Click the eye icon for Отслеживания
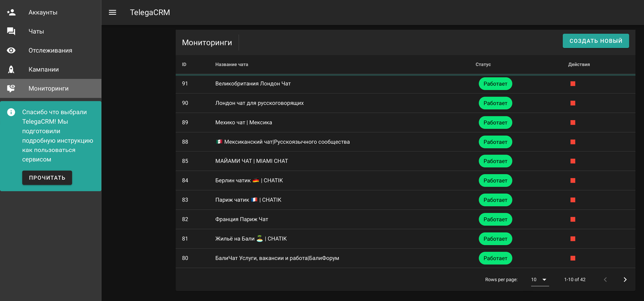Viewport: 644px width, 301px height. pos(11,50)
